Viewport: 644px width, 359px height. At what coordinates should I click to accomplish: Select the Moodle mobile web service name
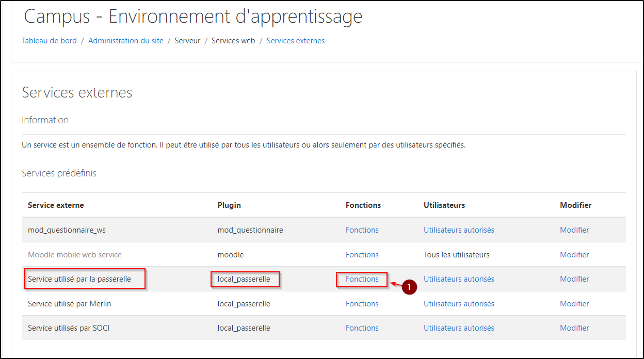click(75, 255)
